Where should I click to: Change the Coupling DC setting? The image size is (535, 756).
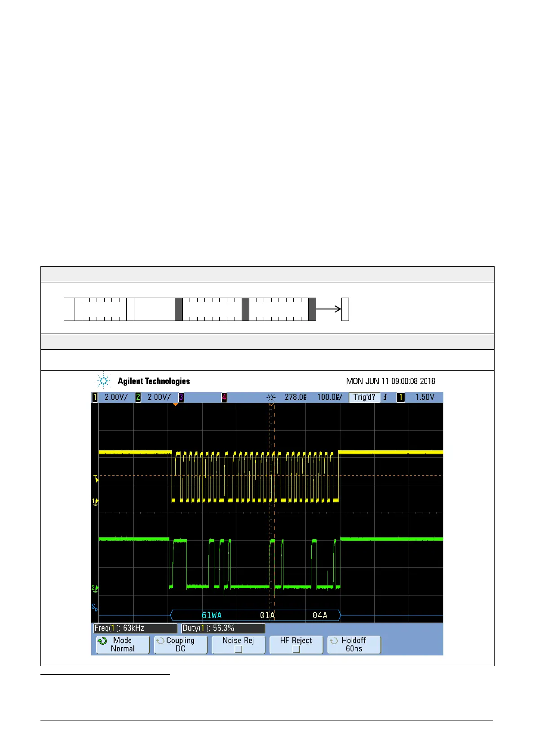click(181, 645)
